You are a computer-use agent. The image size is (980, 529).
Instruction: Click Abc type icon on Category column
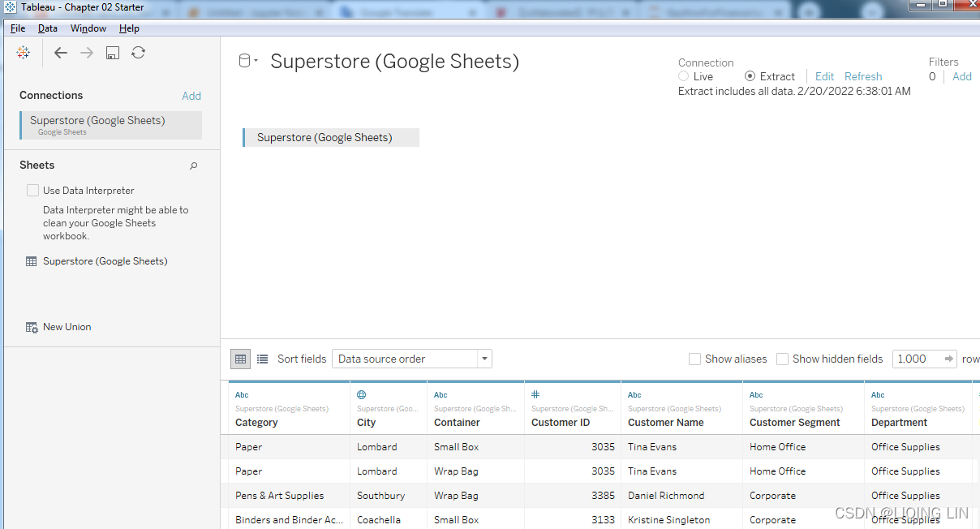pyautogui.click(x=242, y=395)
